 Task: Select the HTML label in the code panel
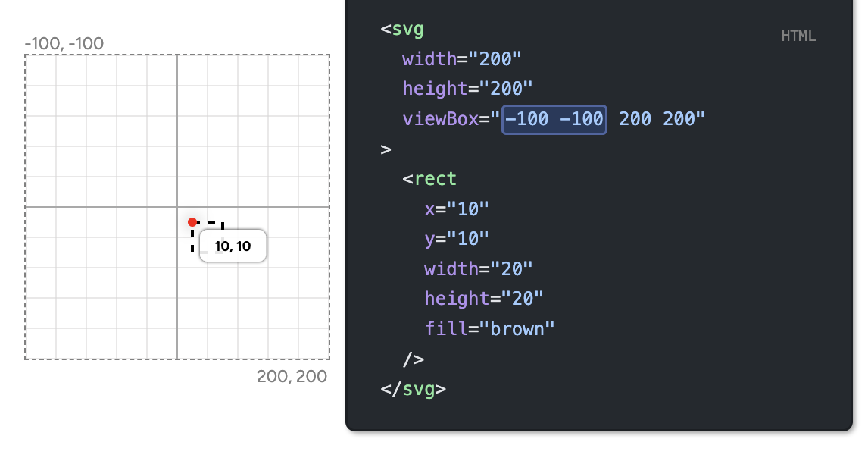tap(798, 36)
